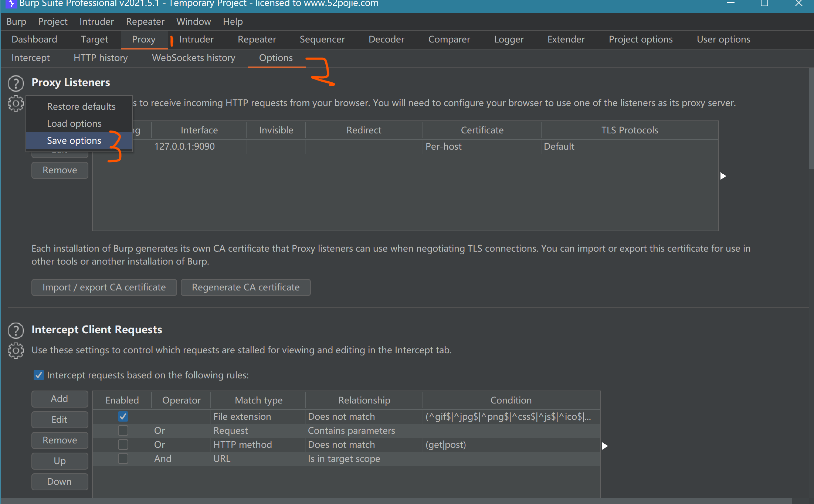Click the horizontal scrollbar at the bottom
Screen dimensions: 814x504
(x=396, y=501)
